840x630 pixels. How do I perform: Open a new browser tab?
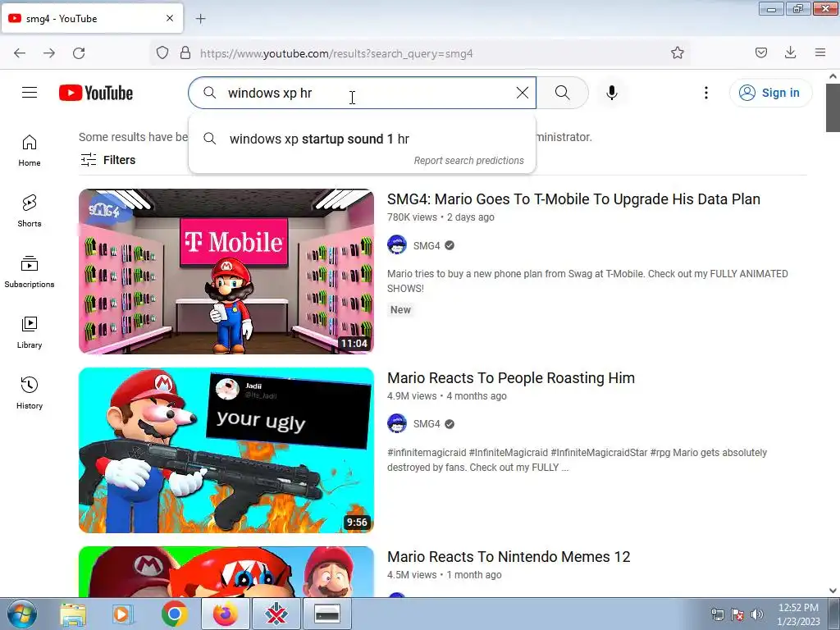pos(200,19)
